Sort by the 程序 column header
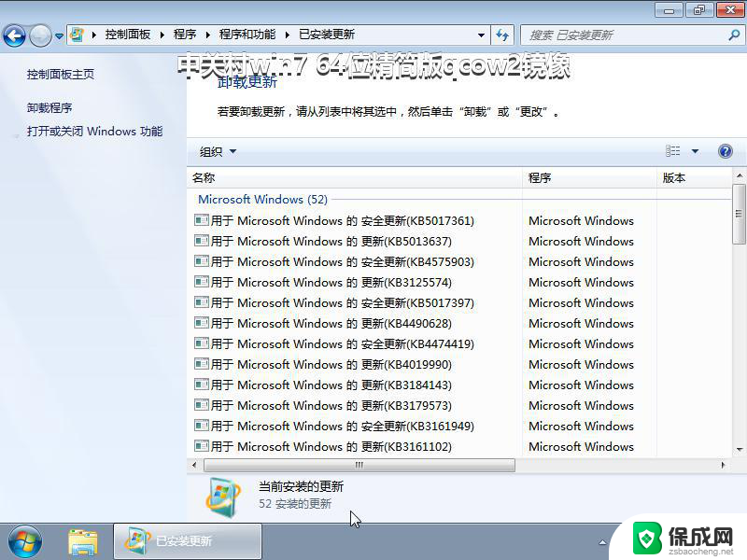Screen dimensions: 747x560 tap(590, 177)
